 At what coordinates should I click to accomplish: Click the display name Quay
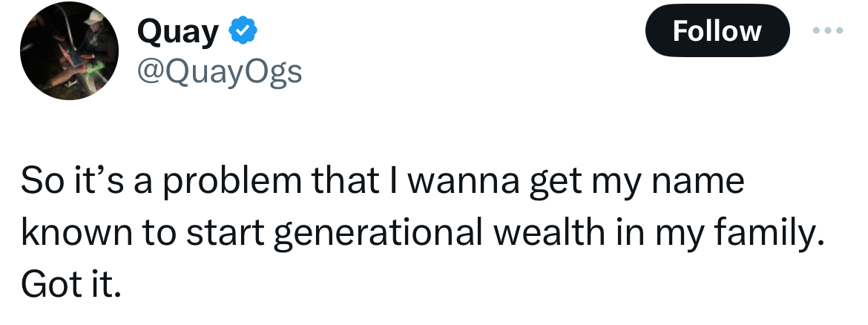click(x=178, y=32)
